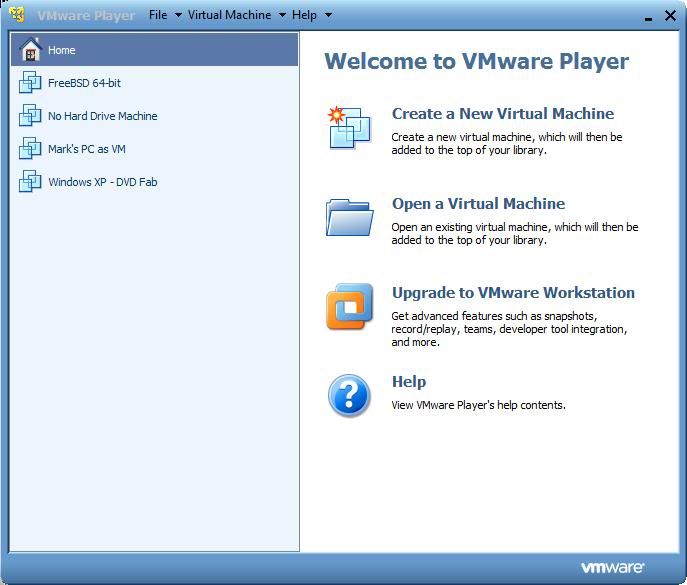Click the FreeBSD 64-bit VM icon
Screen dimensions: 687x585
point(30,83)
